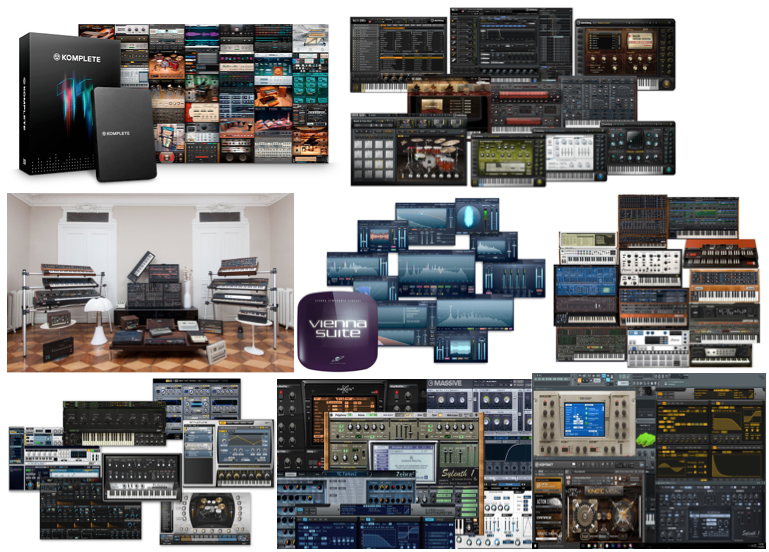
Task: Click the KONTAKT header label
Action: tap(546, 464)
